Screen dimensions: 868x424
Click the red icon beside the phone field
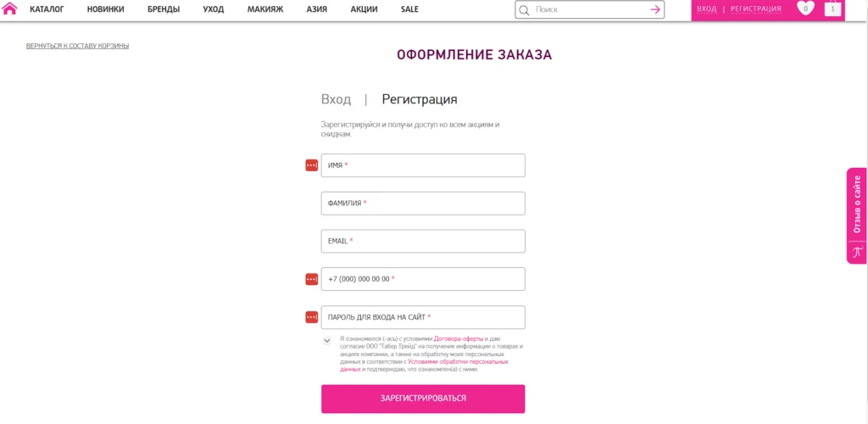[x=311, y=279]
